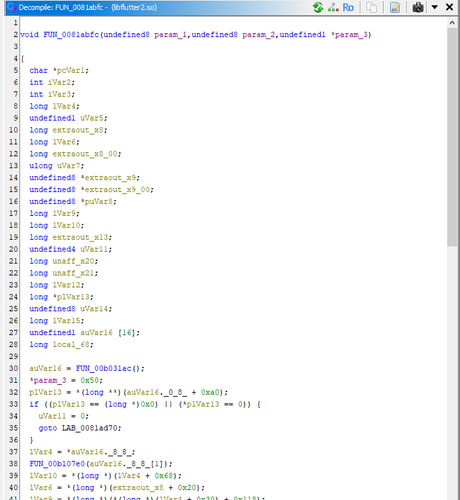Copy selection with the copy icon

[x=371, y=7]
